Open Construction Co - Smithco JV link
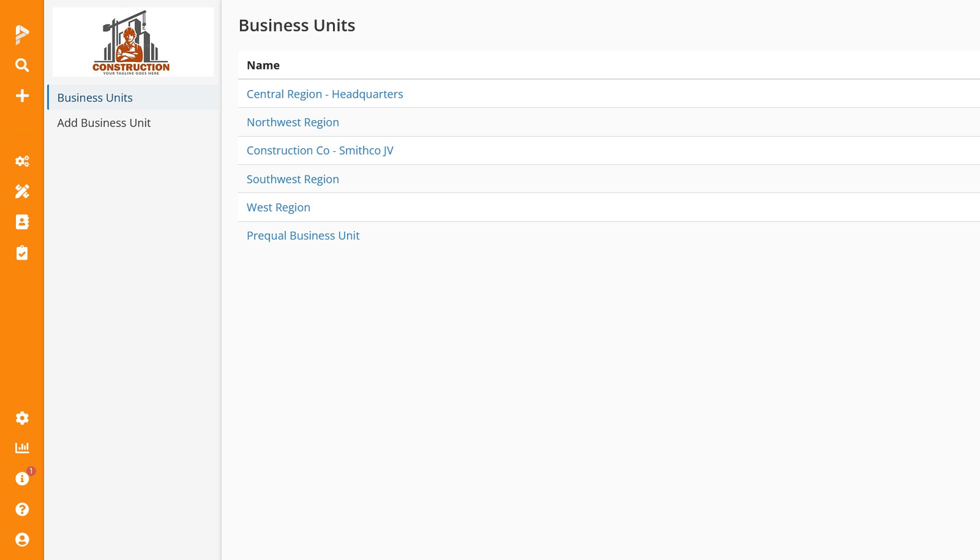This screenshot has width=980, height=560. [x=320, y=150]
